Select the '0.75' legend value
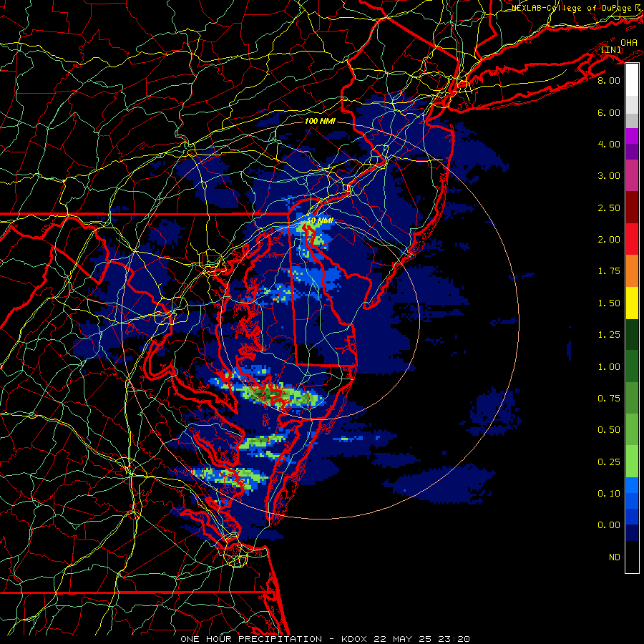Image resolution: width=644 pixels, height=644 pixels. (609, 399)
